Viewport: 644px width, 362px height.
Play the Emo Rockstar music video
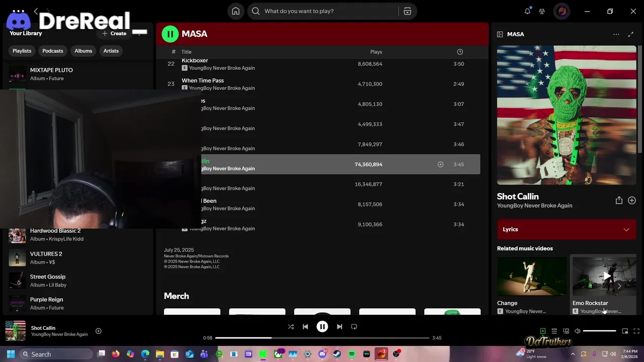pos(607,276)
